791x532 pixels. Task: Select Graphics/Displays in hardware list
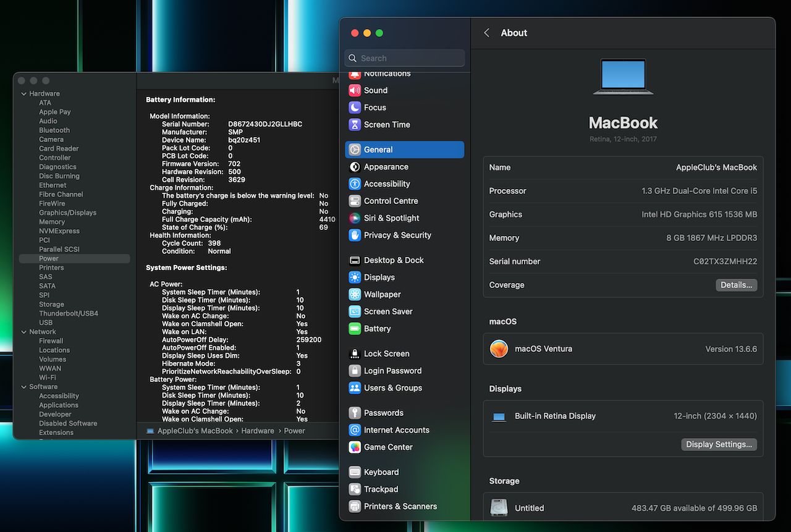[68, 213]
